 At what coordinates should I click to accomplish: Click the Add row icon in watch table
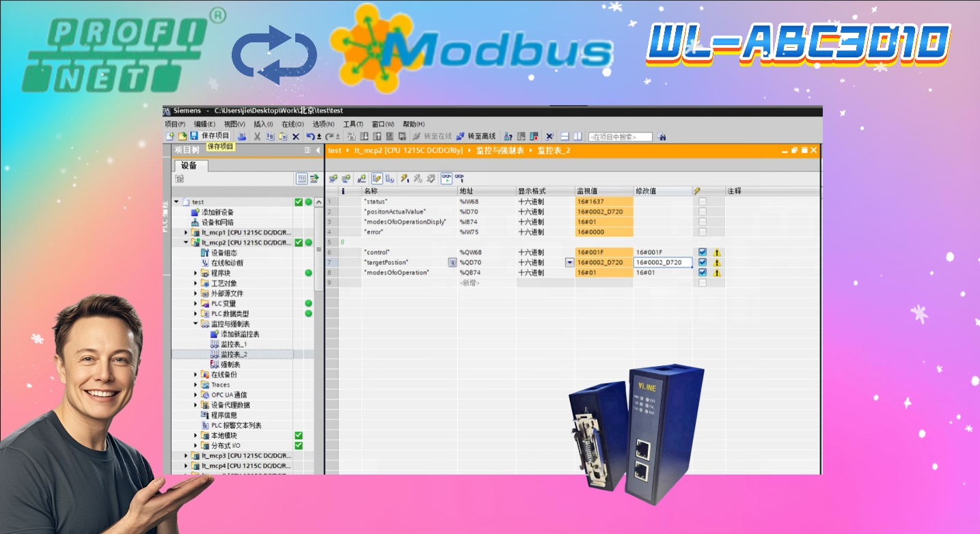pos(346,178)
